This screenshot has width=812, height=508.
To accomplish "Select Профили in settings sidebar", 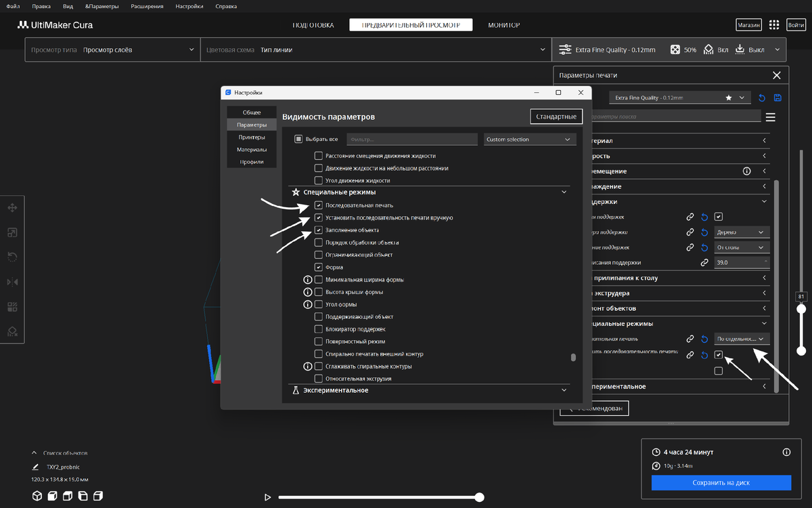I will [252, 162].
